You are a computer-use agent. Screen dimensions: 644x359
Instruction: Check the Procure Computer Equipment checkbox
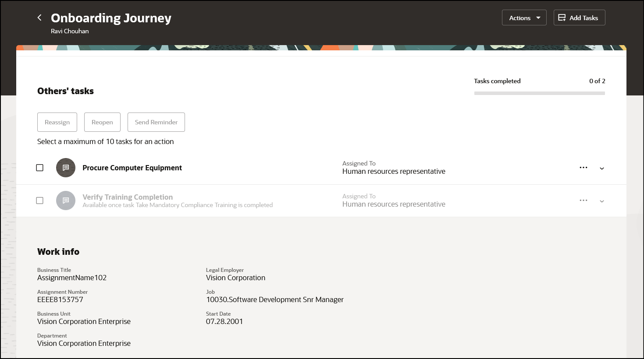pos(40,168)
